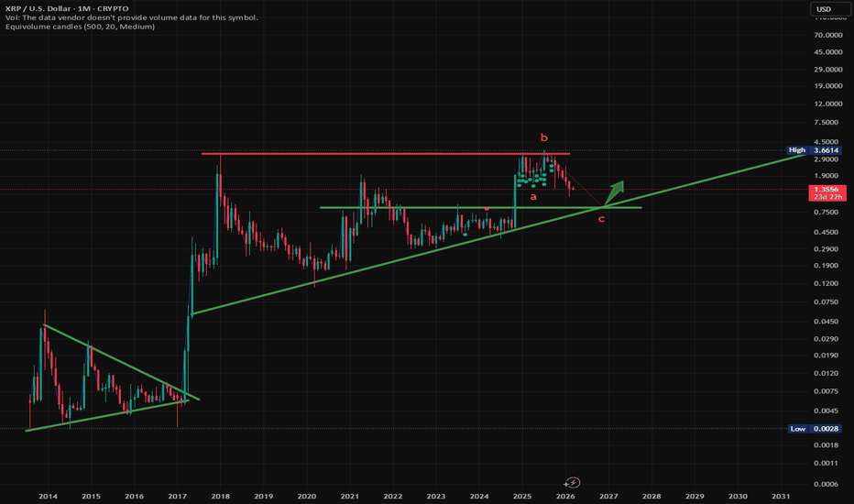Click the 29.0000 price scale value
The image size is (854, 504).
pos(827,70)
